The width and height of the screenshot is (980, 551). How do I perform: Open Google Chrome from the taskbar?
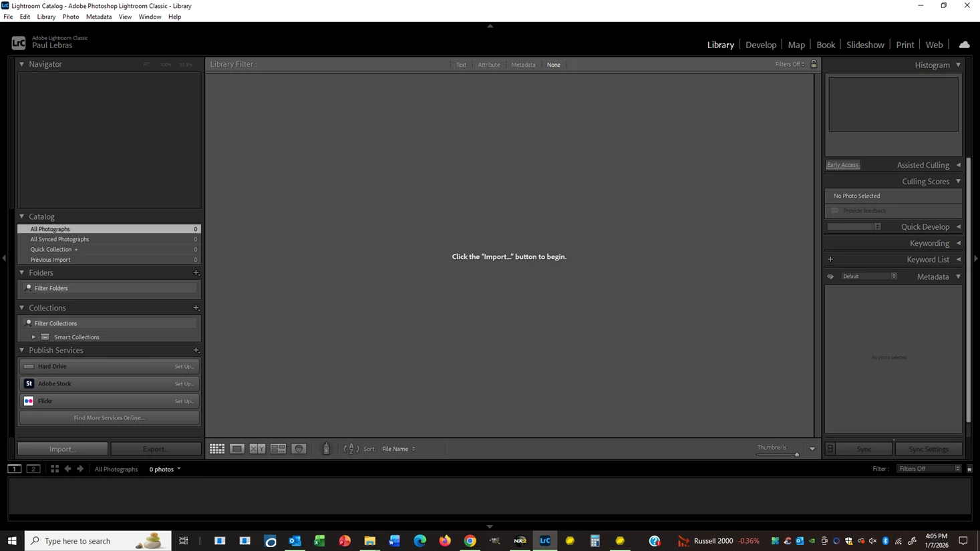coord(470,541)
